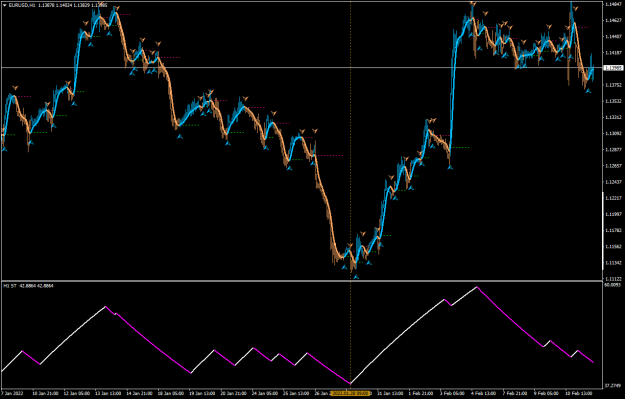
Task: Click the 24 Jan 05:00 time axis label
Action: [x=265, y=393]
